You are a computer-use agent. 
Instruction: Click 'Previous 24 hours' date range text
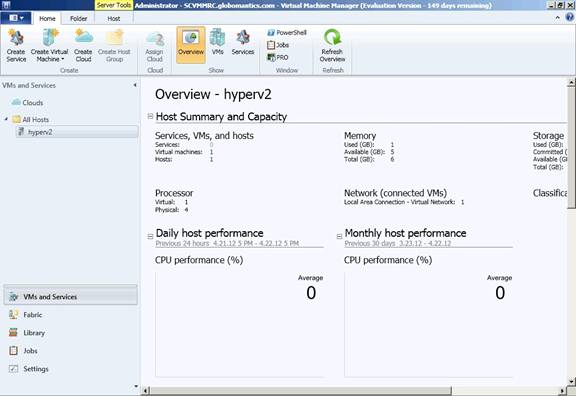click(227, 243)
